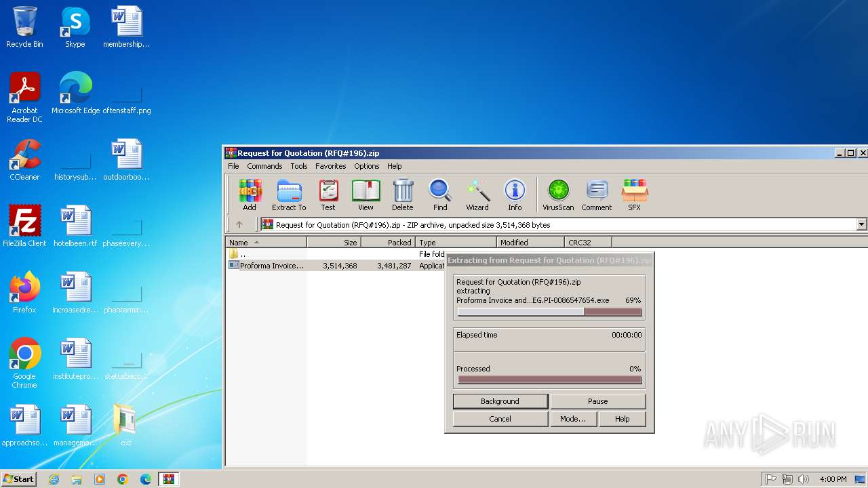This screenshot has height=488, width=868.
Task: Open Chrome from the taskbar
Action: 123,479
